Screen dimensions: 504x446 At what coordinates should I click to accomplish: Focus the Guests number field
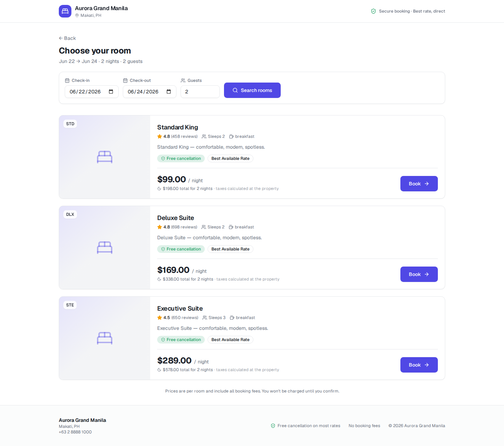coord(200,92)
